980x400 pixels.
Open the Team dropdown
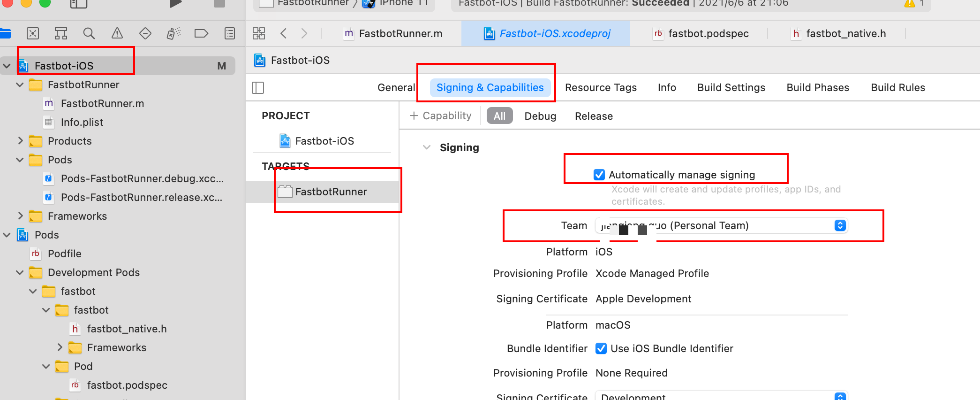point(721,226)
